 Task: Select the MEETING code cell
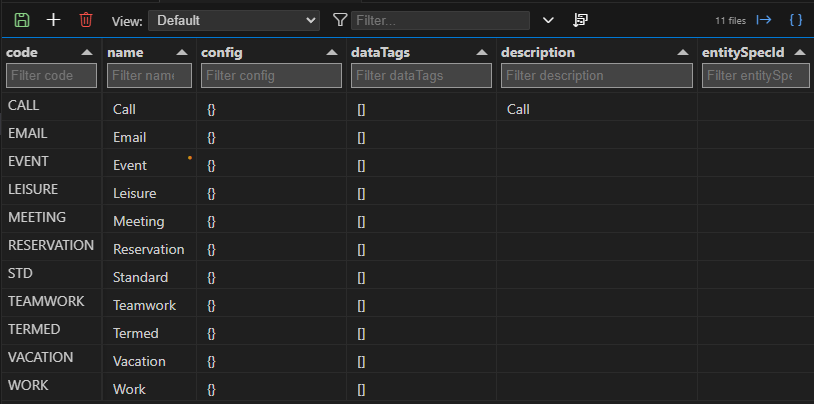pos(37,217)
